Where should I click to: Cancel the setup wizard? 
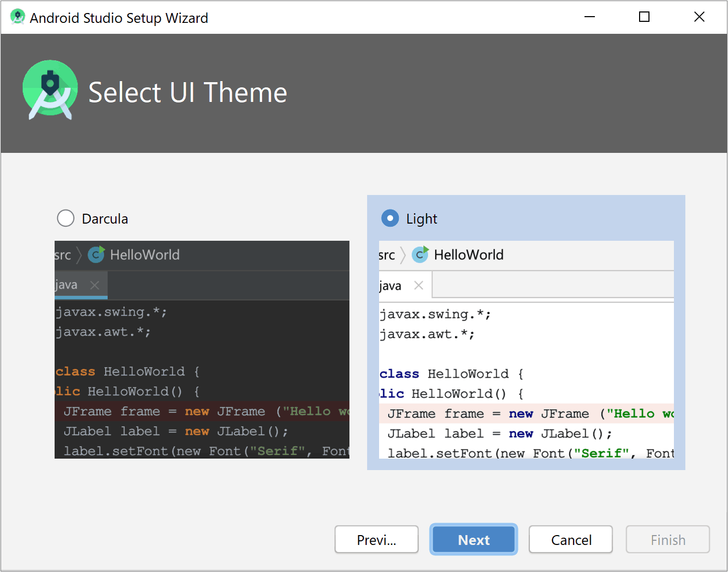tap(571, 540)
